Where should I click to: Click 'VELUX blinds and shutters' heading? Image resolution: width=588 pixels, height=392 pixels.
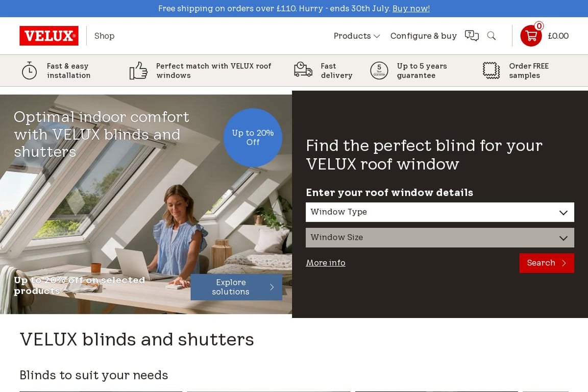(x=137, y=339)
